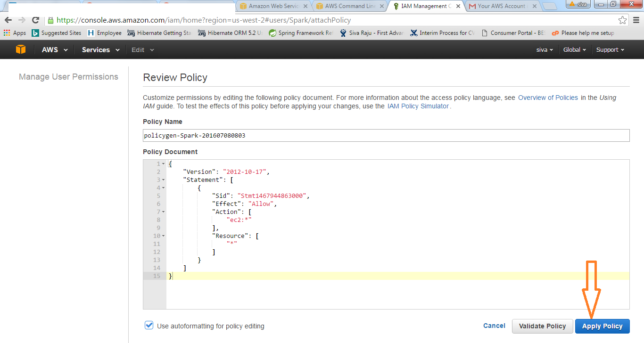Open the Interim Process for CV bookmark

tap(442, 33)
